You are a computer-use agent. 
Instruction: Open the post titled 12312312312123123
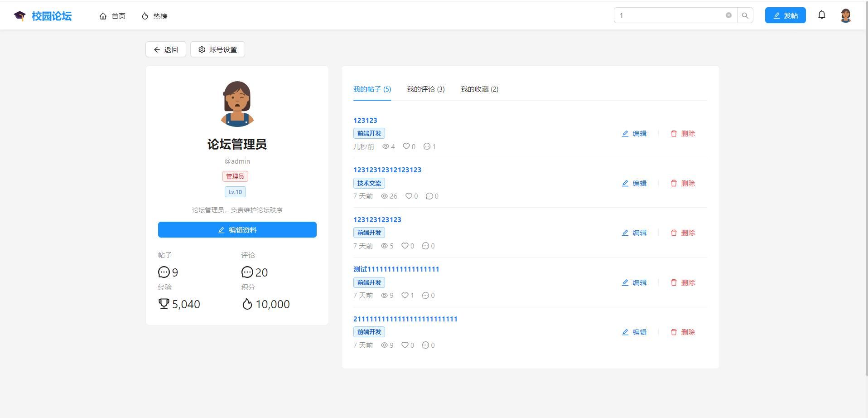pos(387,170)
